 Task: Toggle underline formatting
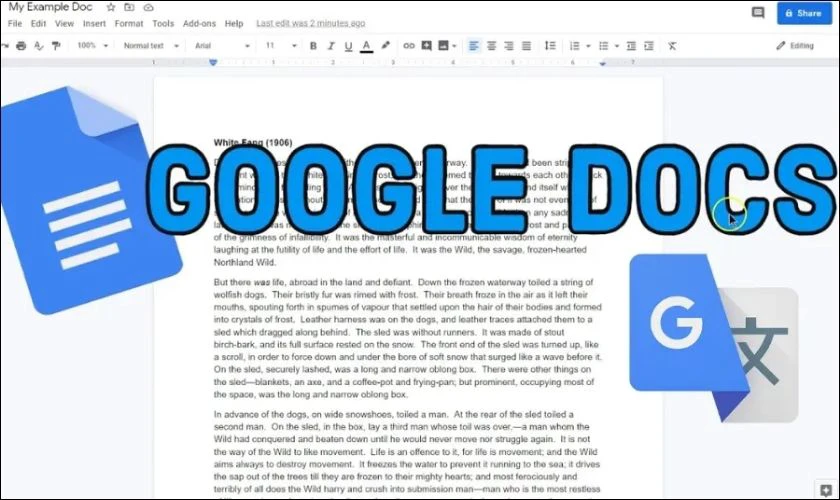point(348,47)
